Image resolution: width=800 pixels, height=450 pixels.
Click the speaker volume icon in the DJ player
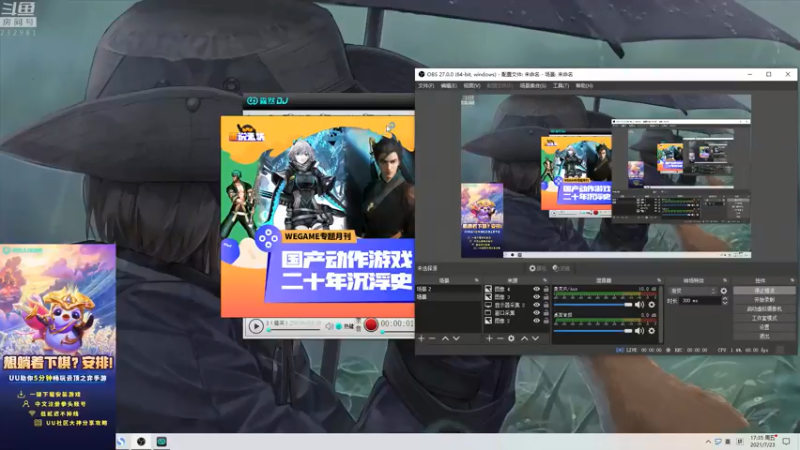[330, 326]
